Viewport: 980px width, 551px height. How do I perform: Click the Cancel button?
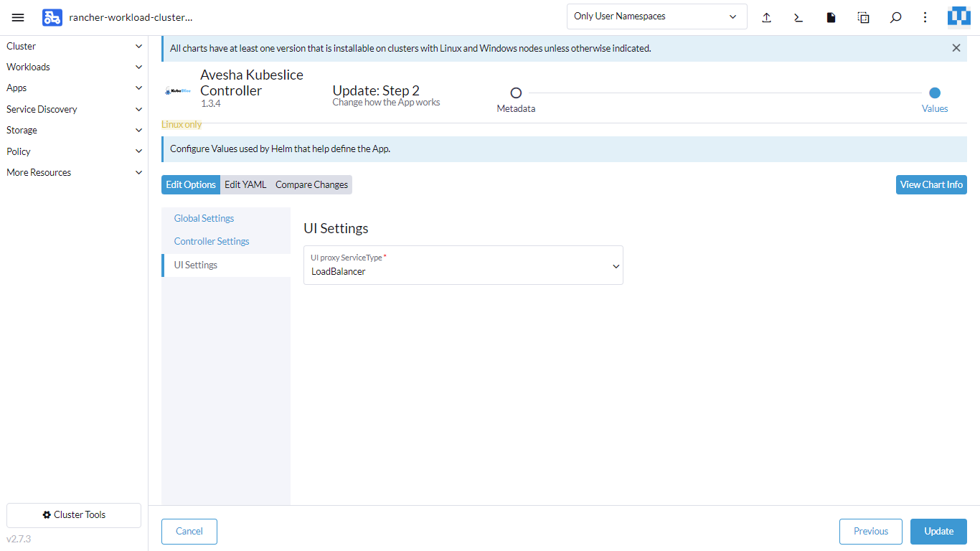coord(189,531)
